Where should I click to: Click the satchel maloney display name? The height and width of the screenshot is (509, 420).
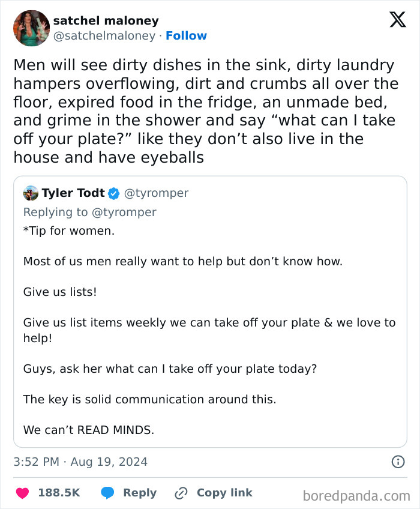[x=106, y=20]
